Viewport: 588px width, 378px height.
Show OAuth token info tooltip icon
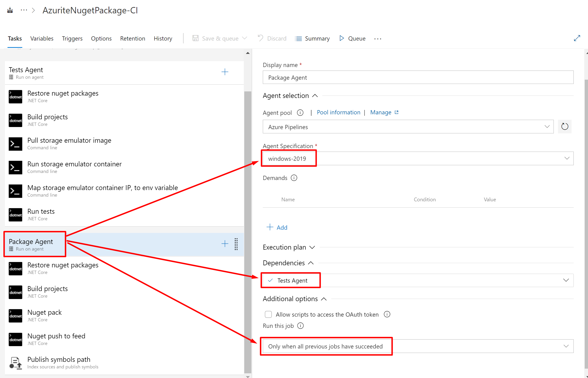coord(387,314)
